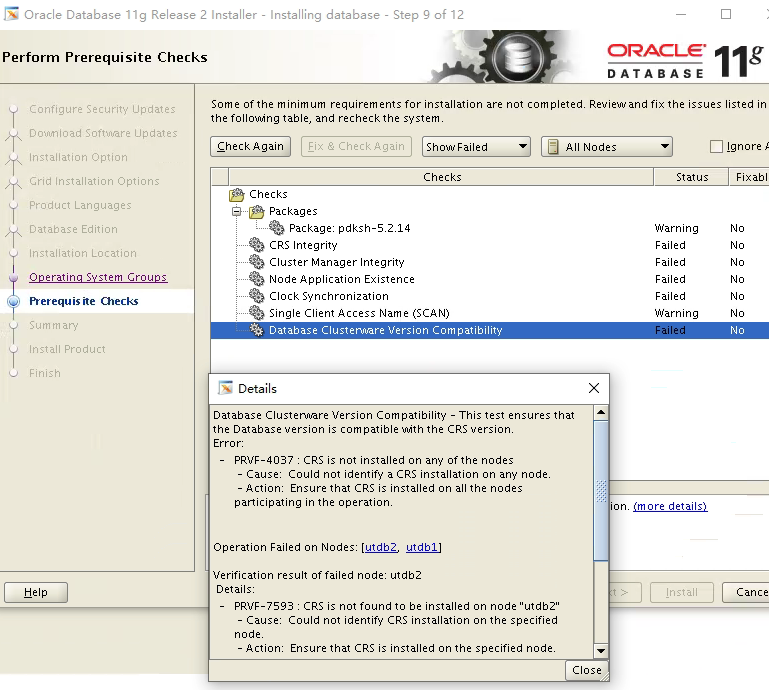
Task: Open the utdb1 node link
Action: [422, 547]
